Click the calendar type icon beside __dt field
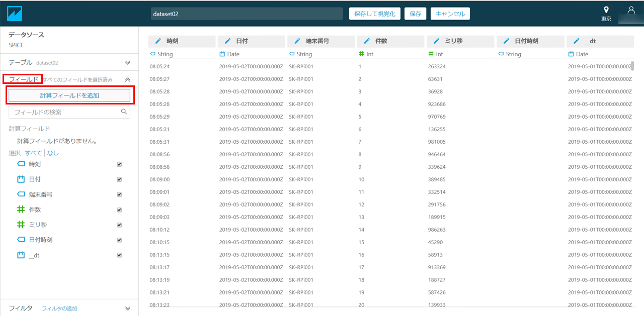 pyautogui.click(x=21, y=255)
